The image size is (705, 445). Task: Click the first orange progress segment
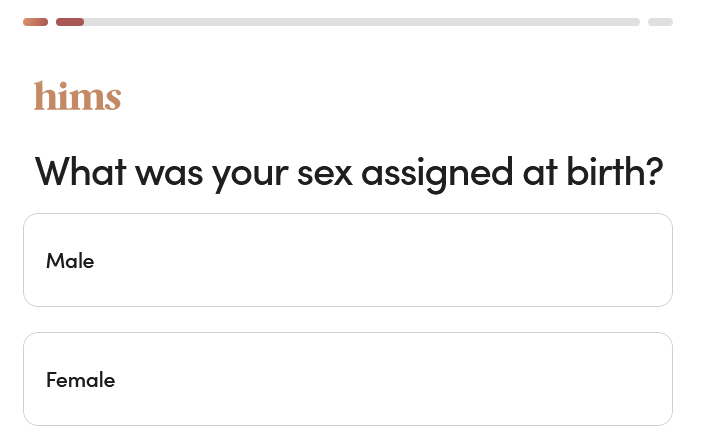(35, 21)
